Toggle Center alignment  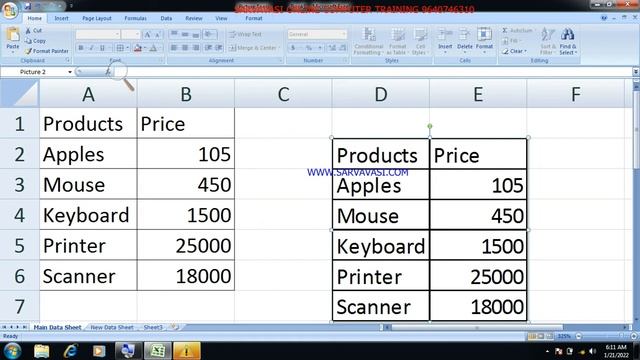(x=185, y=48)
